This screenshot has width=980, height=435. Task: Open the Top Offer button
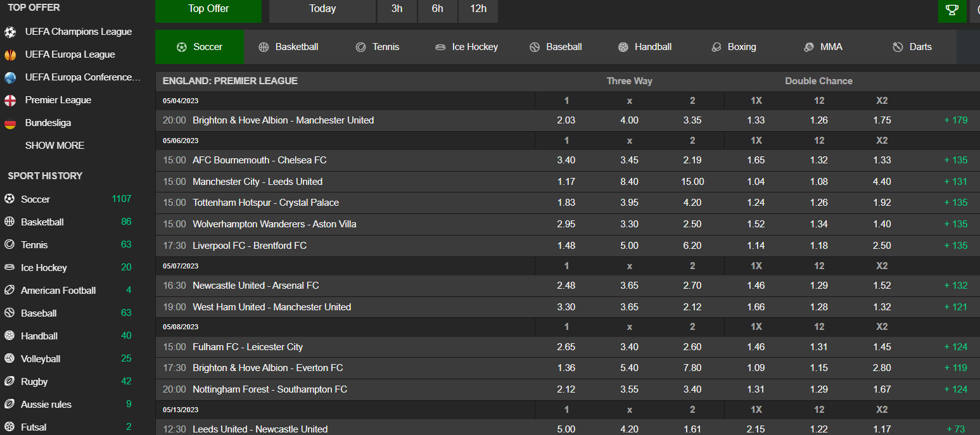[208, 9]
